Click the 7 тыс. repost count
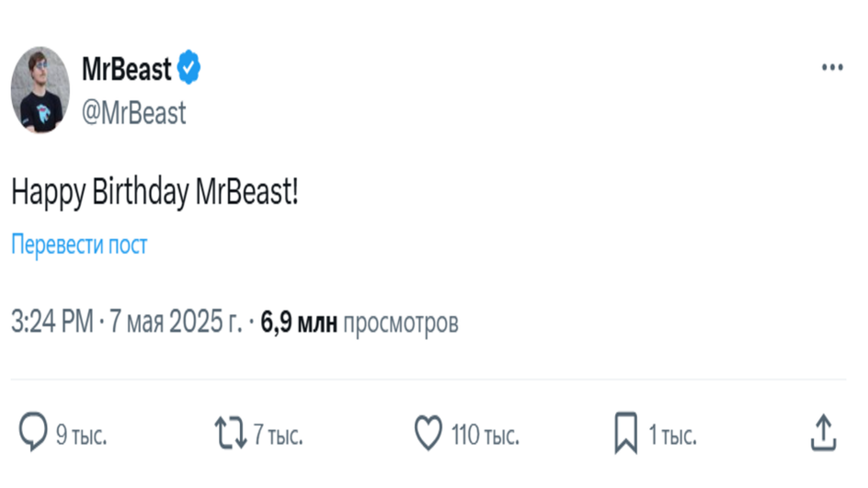This screenshot has width=868, height=488. point(279,436)
